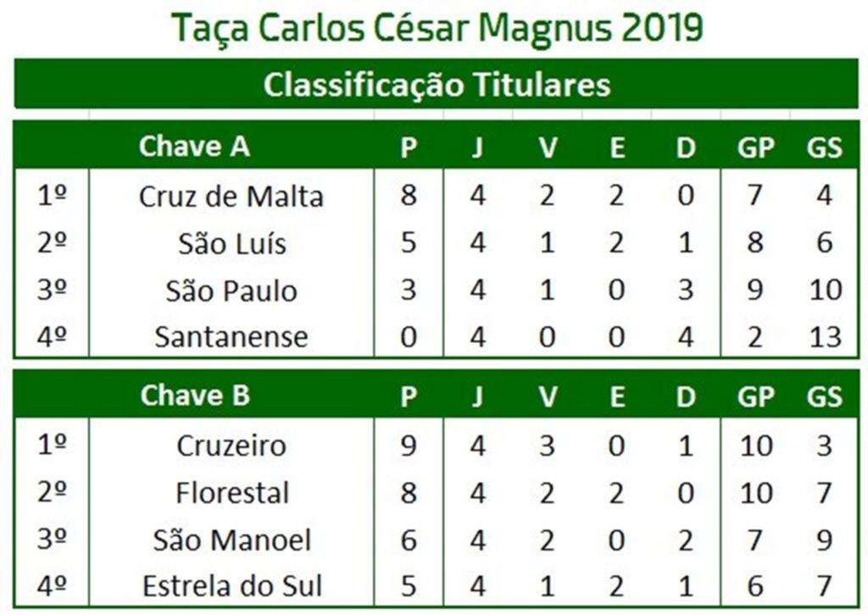Click the Santanense team name
Image resolution: width=868 pixels, height=615 pixels.
(x=231, y=337)
